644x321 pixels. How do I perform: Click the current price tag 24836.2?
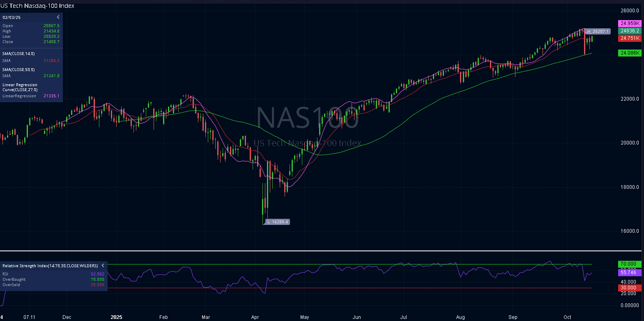pos(629,31)
